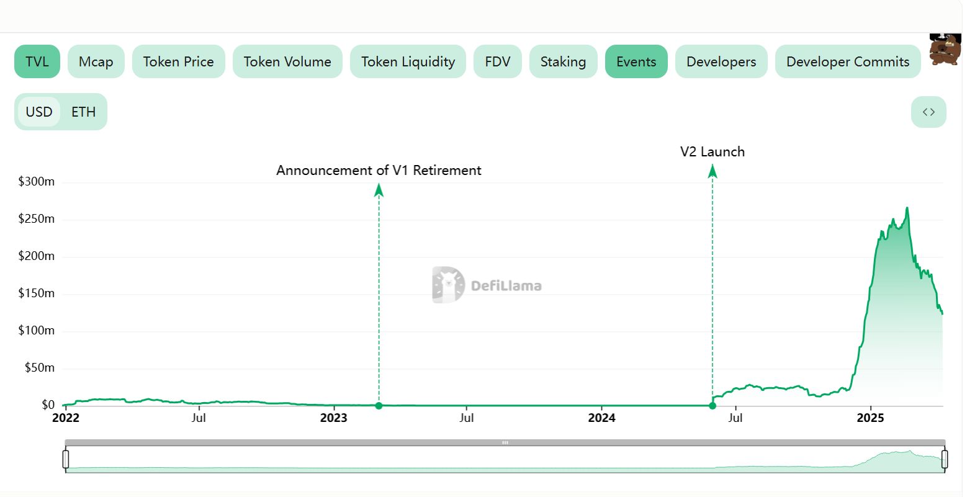Select USD denomination
980x497 pixels.
tap(39, 112)
